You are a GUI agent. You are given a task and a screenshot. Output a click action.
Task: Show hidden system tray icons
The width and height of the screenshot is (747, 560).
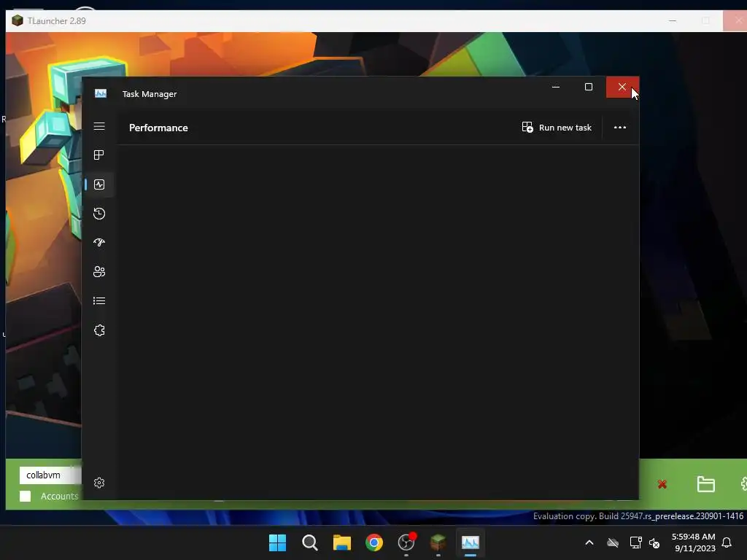click(x=589, y=542)
